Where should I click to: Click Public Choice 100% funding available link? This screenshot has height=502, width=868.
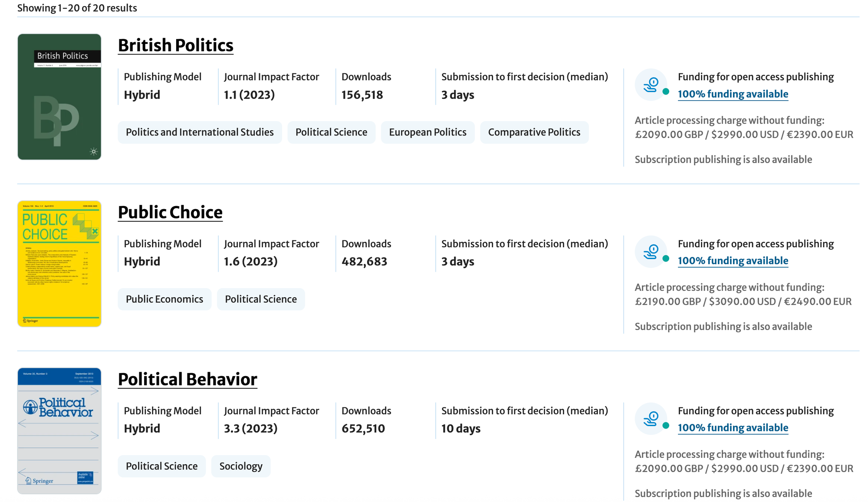(x=733, y=261)
